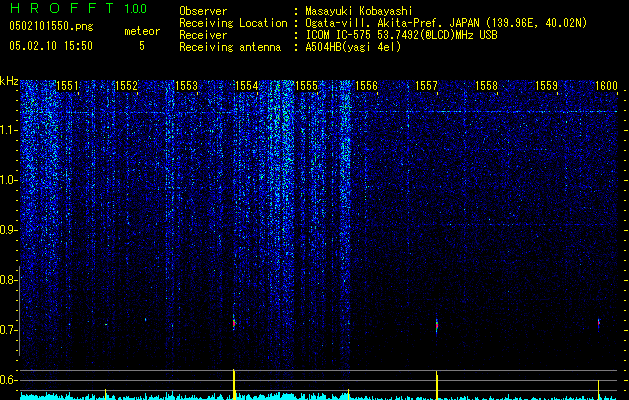Click the 1559 time axis label
Screen dimensions: 629x400
tap(546, 86)
